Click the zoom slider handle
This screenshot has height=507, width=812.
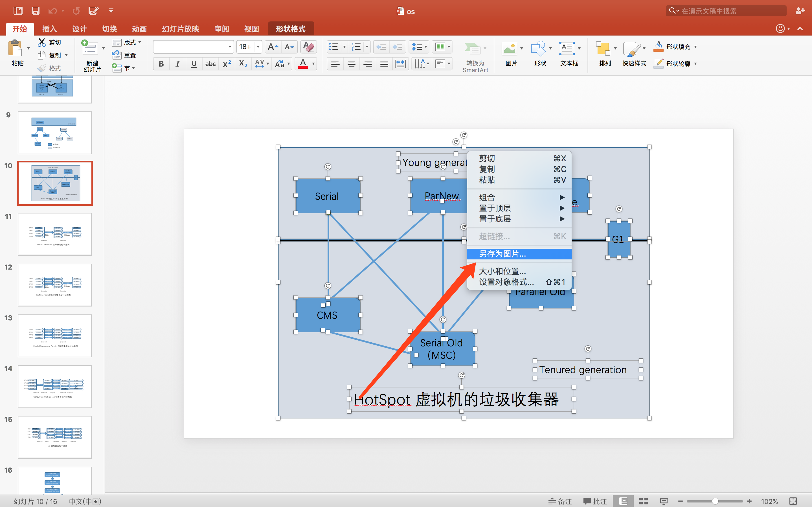tap(715, 501)
